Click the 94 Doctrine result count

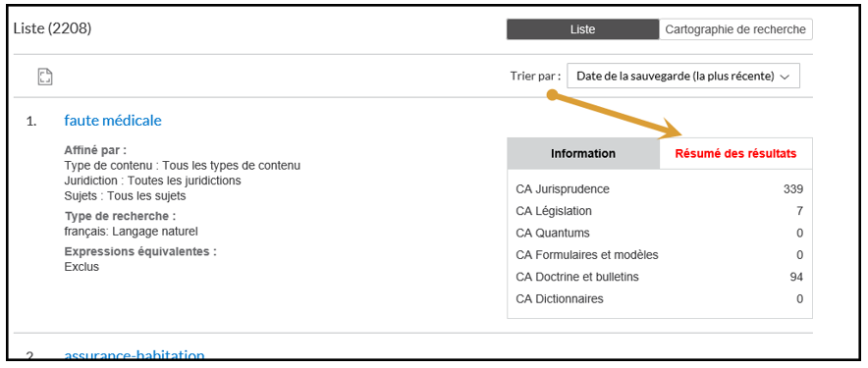pyautogui.click(x=796, y=277)
